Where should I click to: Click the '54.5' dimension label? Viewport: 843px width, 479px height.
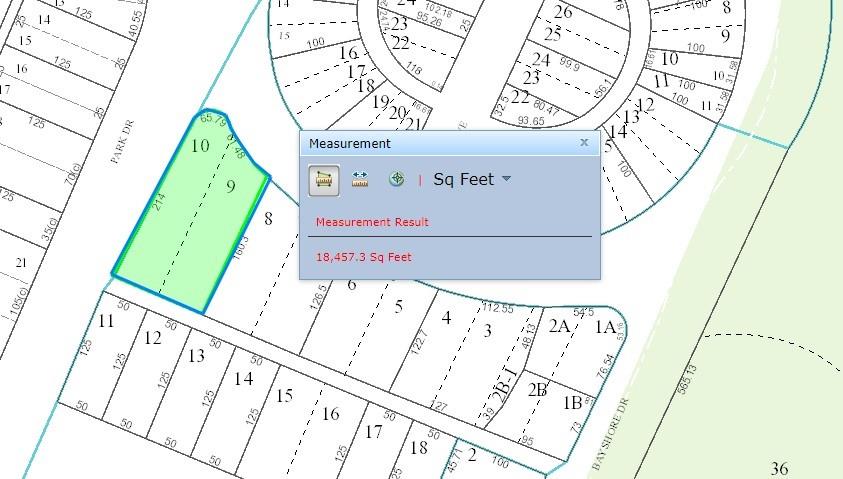click(583, 312)
